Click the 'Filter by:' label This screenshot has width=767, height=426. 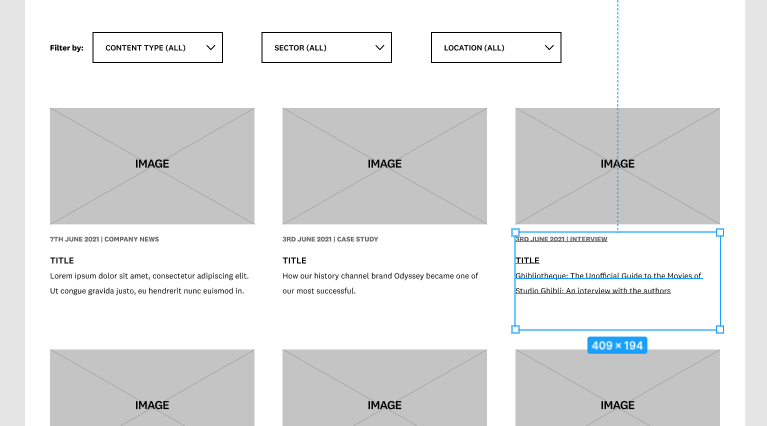(67, 48)
